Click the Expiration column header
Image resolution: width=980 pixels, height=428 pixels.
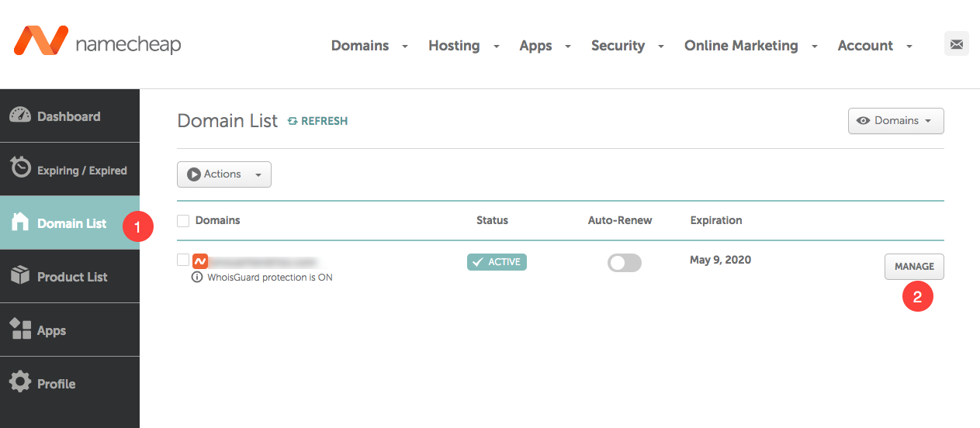coord(716,220)
